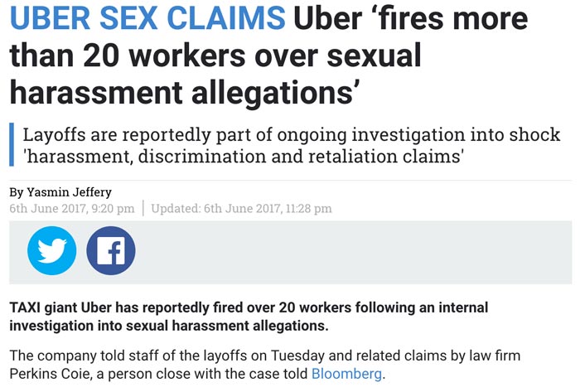Click the subheadline starting 'Layoffs are reportedly'

point(291,134)
